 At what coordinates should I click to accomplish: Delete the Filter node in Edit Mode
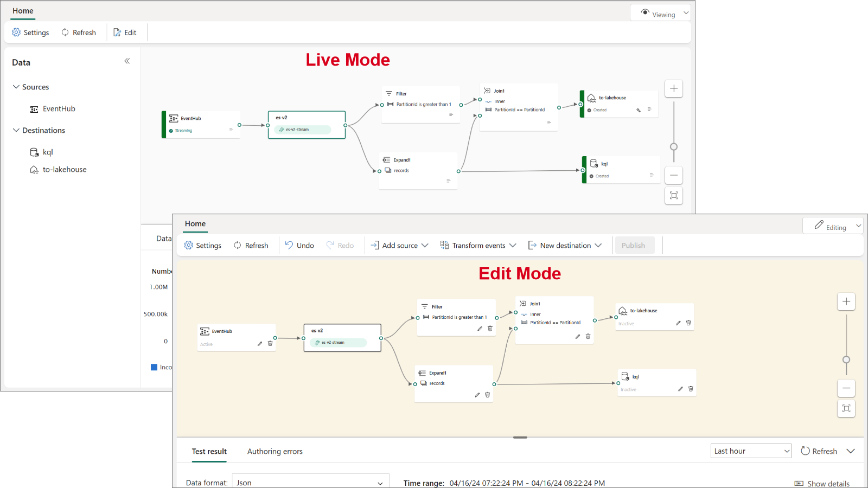point(490,329)
